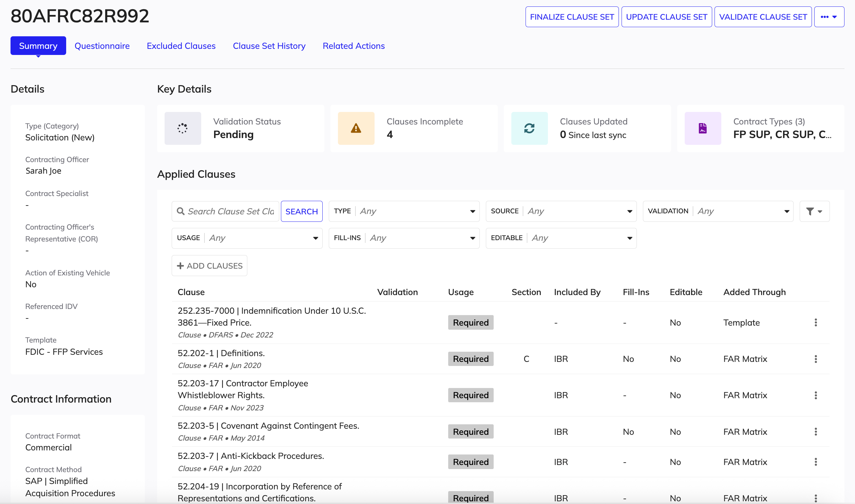Click the Added Through column header
The height and width of the screenshot is (504, 855).
(754, 292)
